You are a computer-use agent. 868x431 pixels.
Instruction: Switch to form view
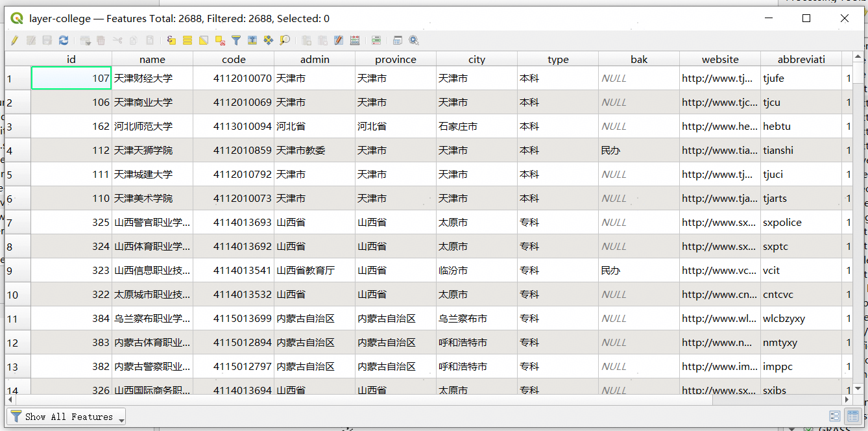835,416
